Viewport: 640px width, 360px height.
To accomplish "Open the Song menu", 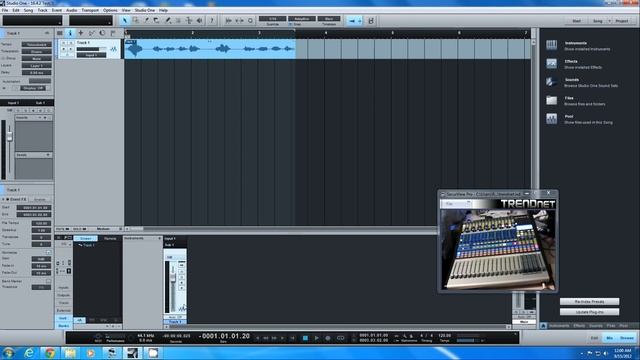I will coord(28,10).
